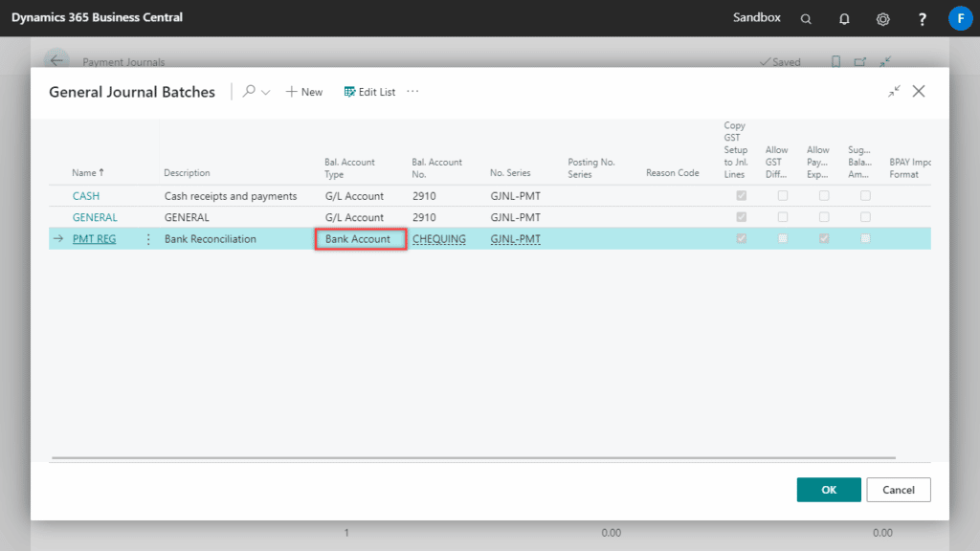The height and width of the screenshot is (551, 980).
Task: Create a batch with + New
Action: pyautogui.click(x=303, y=91)
